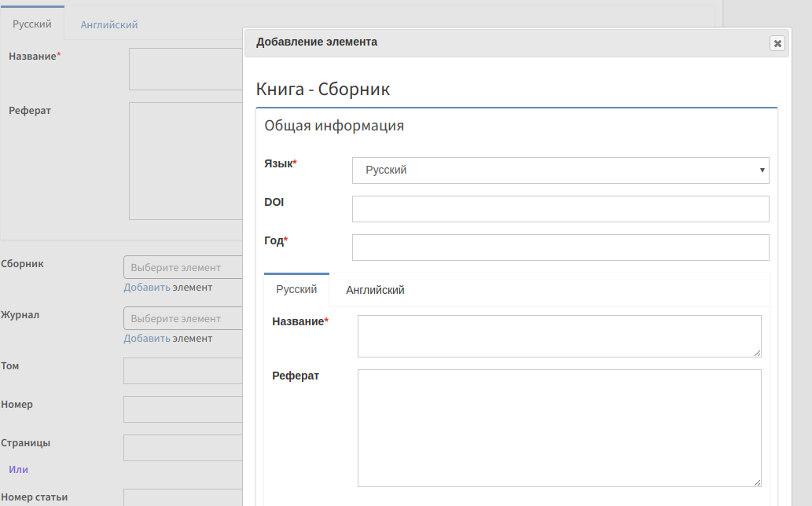Click the 'Номер статьи' input field

point(182,500)
